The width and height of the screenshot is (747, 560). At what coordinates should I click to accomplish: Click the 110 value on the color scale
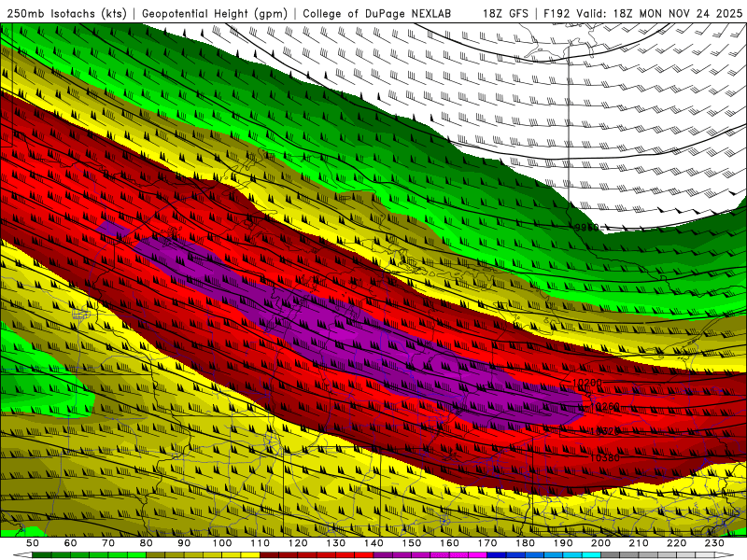(261, 543)
